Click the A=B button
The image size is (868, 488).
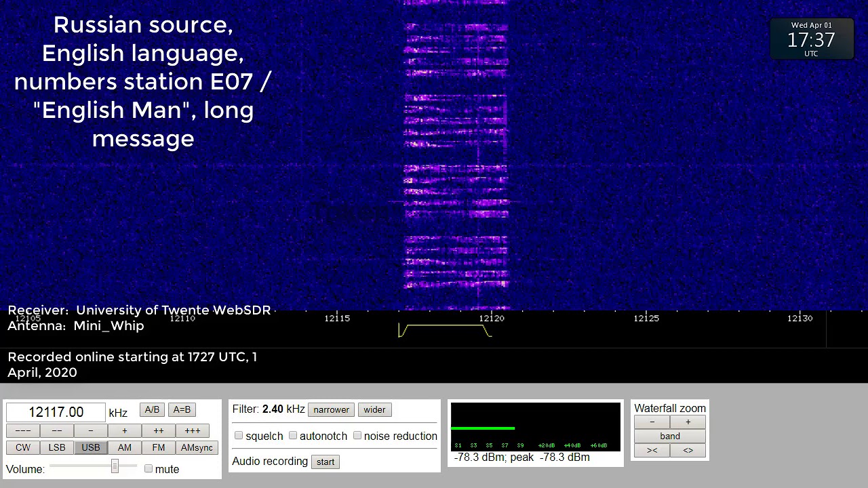pyautogui.click(x=182, y=410)
